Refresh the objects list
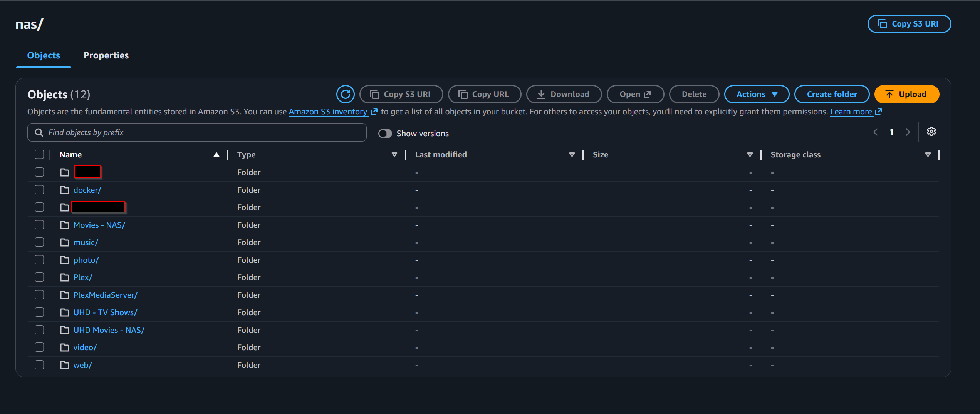 point(345,94)
